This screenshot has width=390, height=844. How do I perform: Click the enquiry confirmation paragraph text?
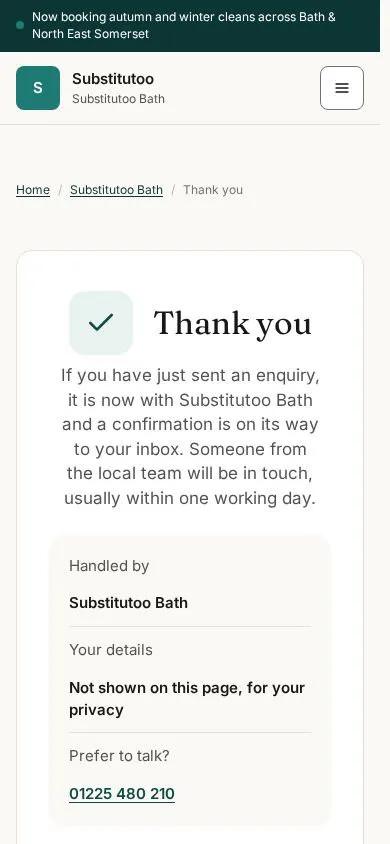[190, 437]
